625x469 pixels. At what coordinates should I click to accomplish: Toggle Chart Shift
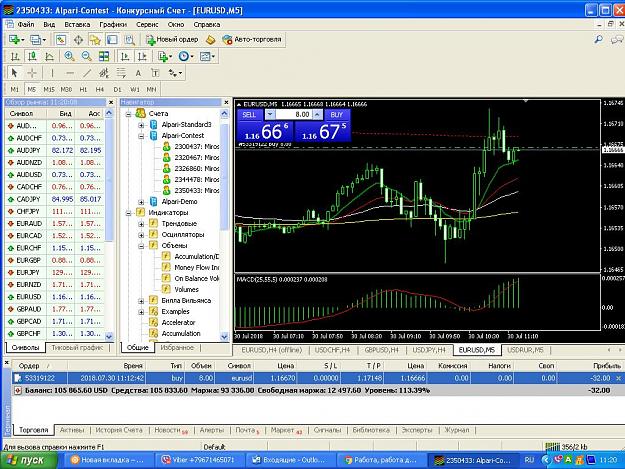coord(142,56)
